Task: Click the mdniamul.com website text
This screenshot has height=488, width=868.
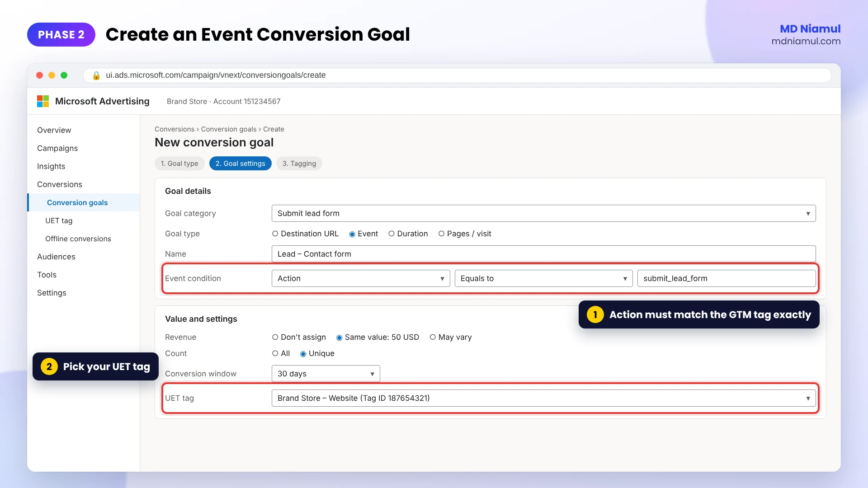Action: (806, 41)
